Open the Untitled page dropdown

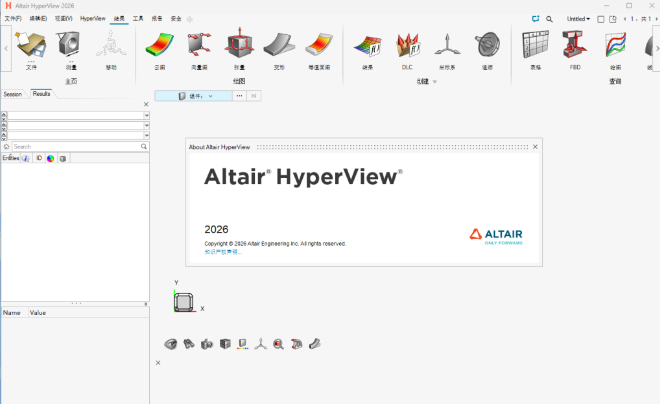[x=578, y=18]
